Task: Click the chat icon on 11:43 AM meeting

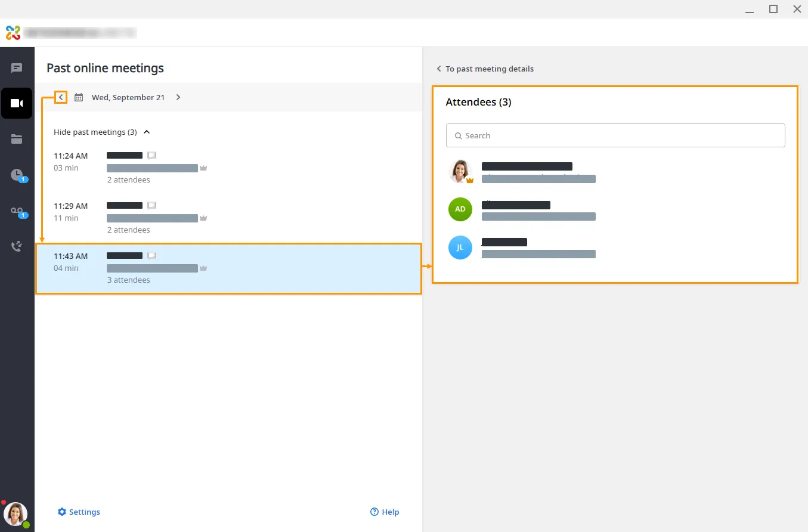Action: tap(152, 256)
